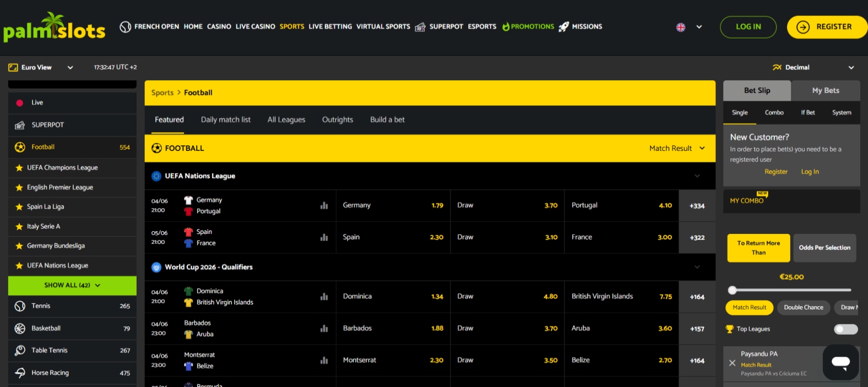Click the yellow Register button
The height and width of the screenshot is (387, 868).
coord(827,27)
